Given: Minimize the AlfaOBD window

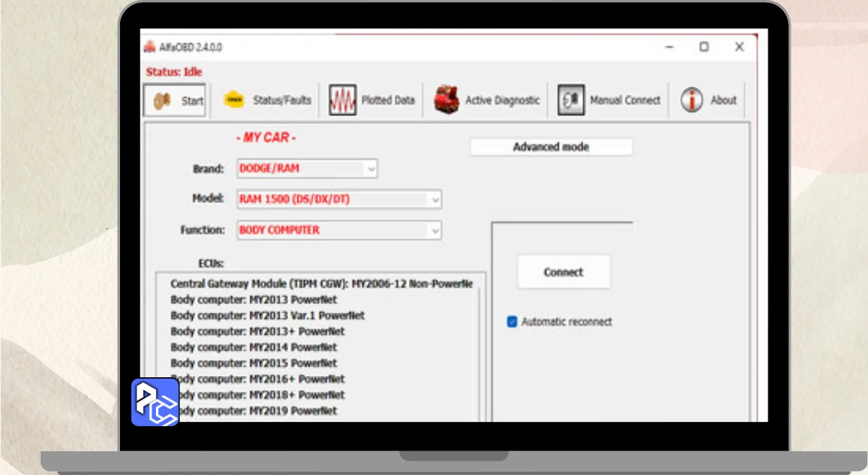Looking at the screenshot, I should pyautogui.click(x=670, y=47).
